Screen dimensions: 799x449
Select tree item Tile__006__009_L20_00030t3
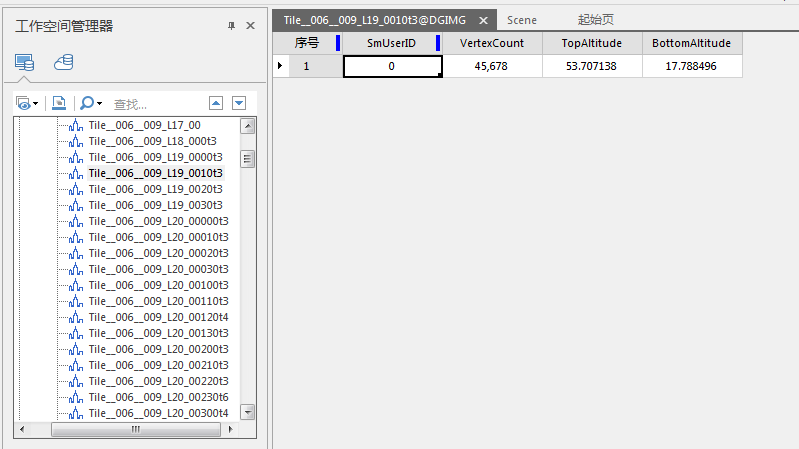(158, 269)
